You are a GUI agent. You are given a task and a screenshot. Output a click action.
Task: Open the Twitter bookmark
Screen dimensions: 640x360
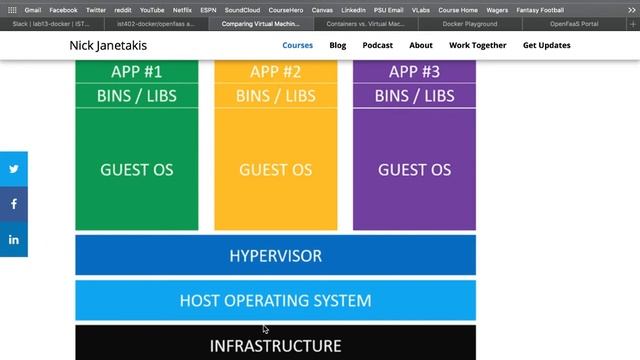(96, 10)
